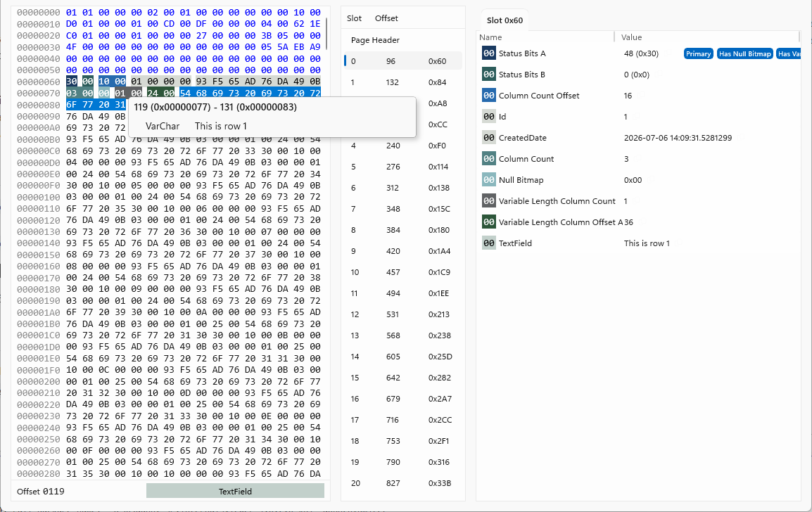Select slot 14 at offset 0x25D

403,357
